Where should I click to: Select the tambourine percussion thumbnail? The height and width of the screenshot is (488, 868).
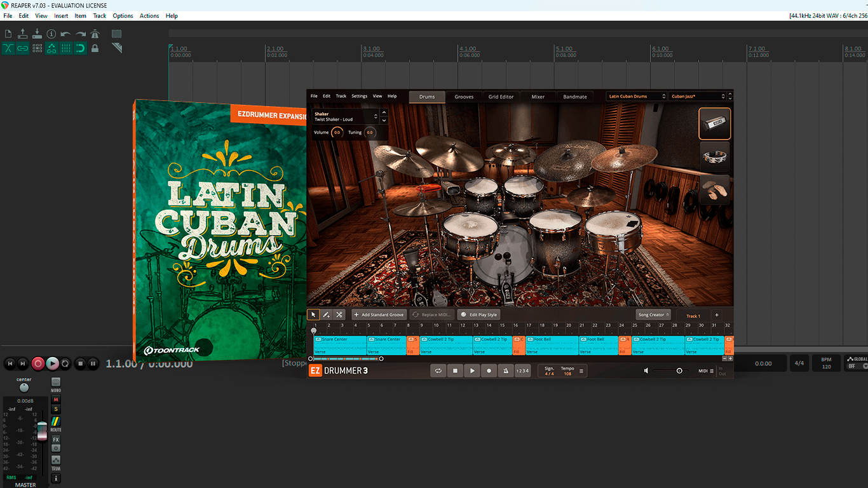(715, 157)
